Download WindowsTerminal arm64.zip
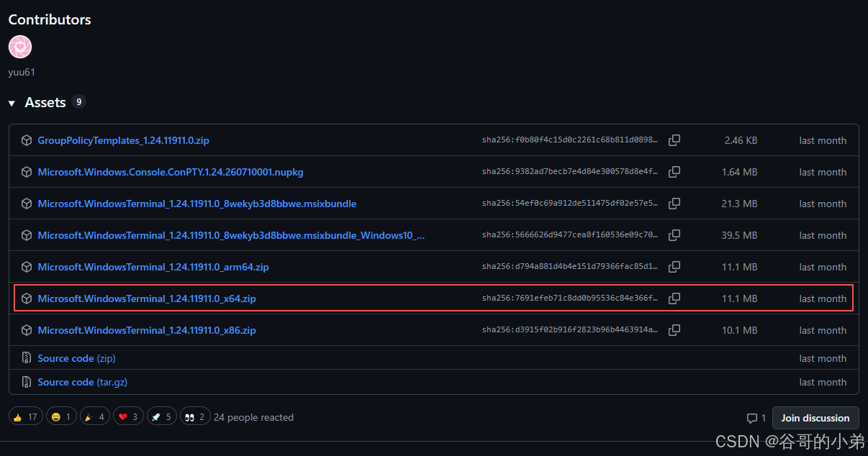The width and height of the screenshot is (868, 456). [153, 267]
